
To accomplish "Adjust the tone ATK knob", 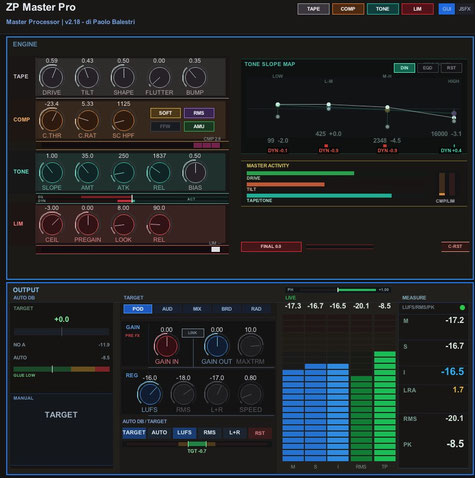I will [123, 172].
